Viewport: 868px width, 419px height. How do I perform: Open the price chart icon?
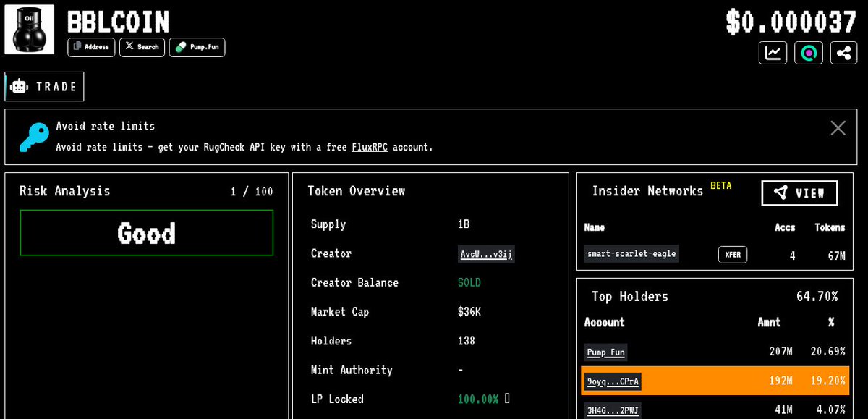(773, 53)
